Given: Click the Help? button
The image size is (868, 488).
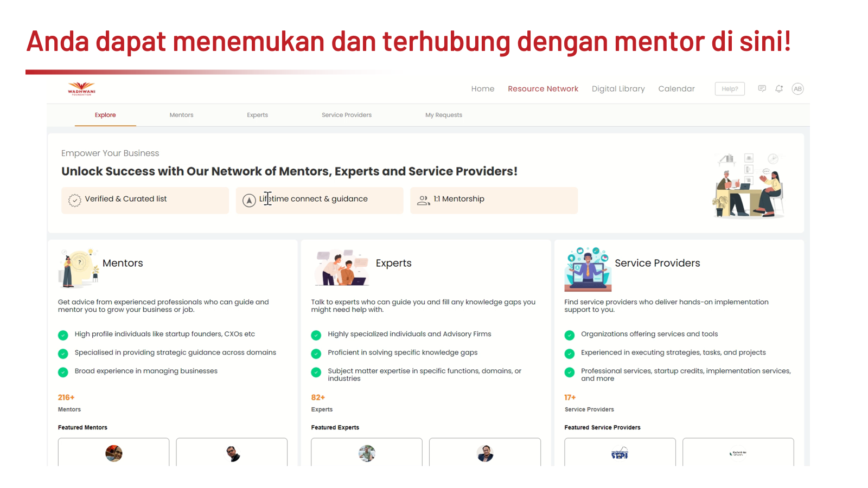Looking at the screenshot, I should (x=730, y=89).
